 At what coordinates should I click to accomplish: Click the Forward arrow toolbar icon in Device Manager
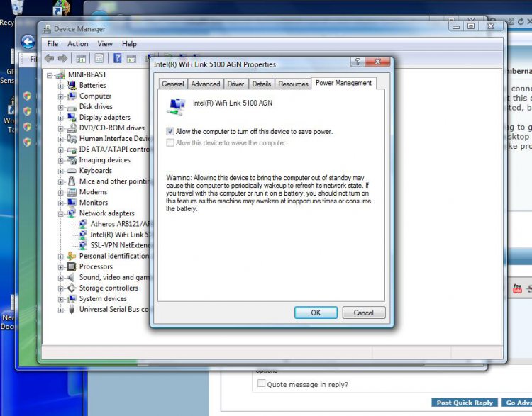point(62,58)
